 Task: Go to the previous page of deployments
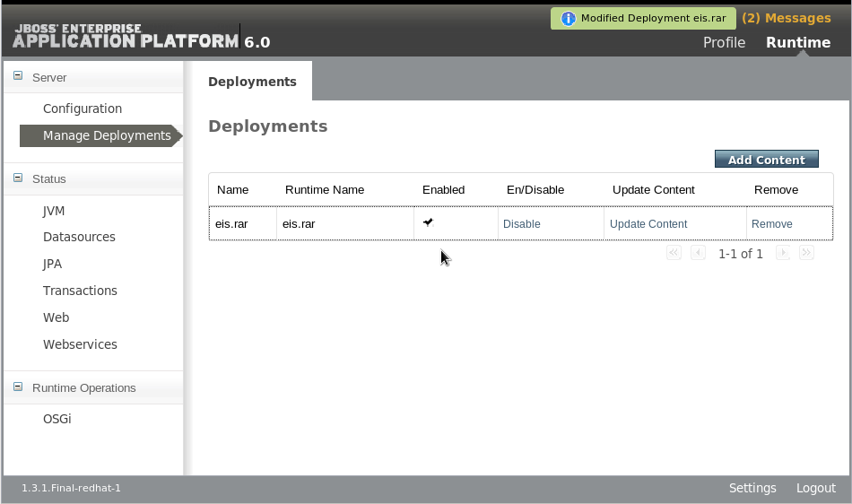tap(698, 254)
